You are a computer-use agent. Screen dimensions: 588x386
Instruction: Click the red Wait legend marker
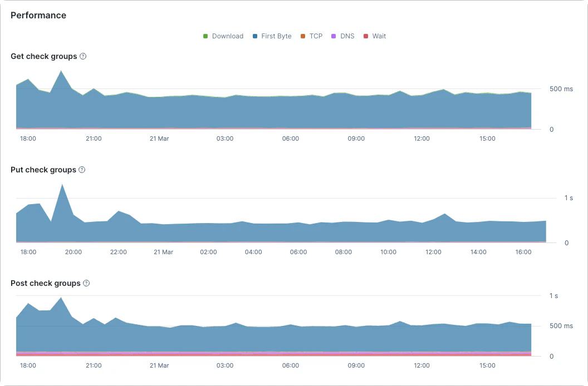(366, 36)
